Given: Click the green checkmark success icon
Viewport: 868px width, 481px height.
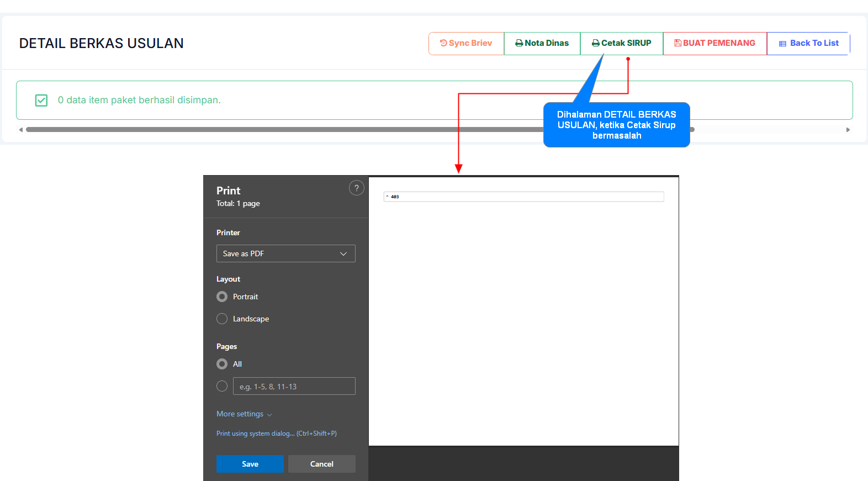Looking at the screenshot, I should click(41, 100).
